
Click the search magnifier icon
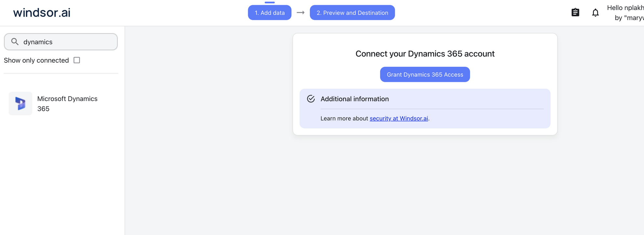15,42
